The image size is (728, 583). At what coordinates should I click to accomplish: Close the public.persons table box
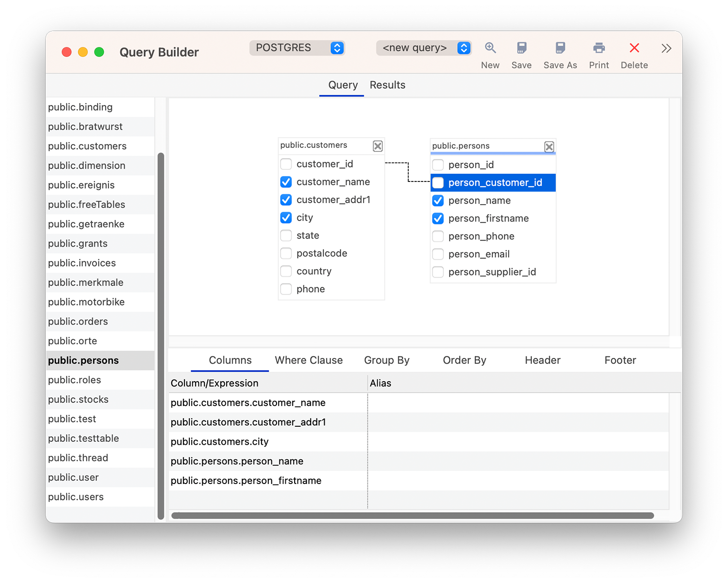[549, 146]
